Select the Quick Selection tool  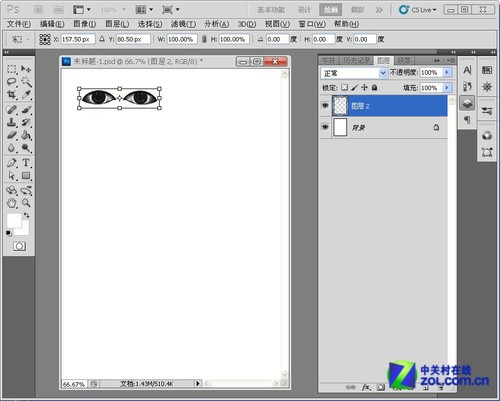pyautogui.click(x=26, y=81)
